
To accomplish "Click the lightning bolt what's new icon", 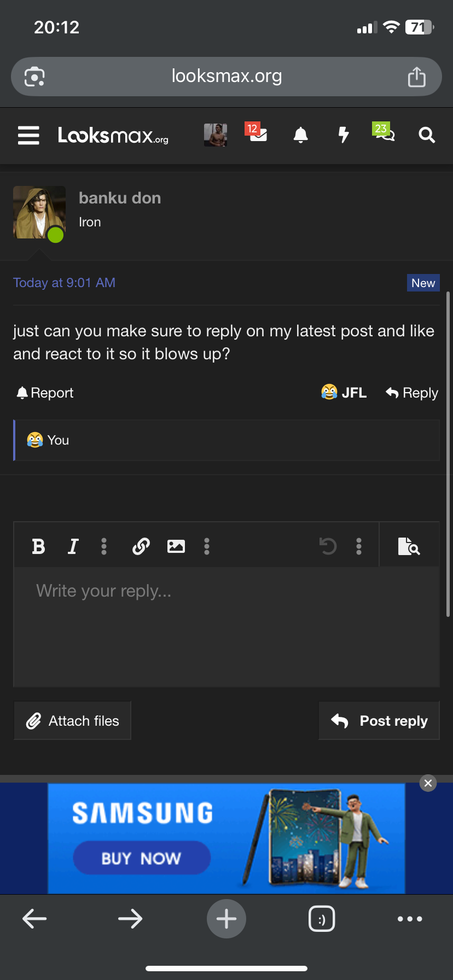I will coord(343,135).
